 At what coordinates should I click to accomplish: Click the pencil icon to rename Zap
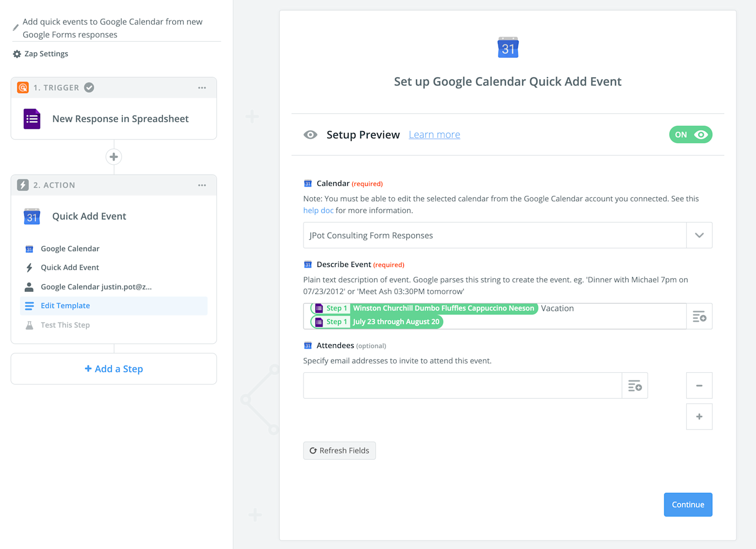pos(16,28)
